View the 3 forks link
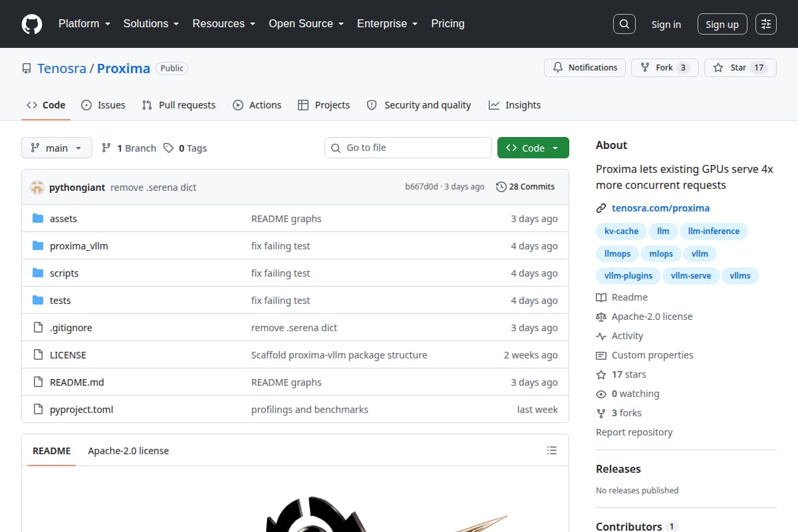Screen dimensions: 798x532 click(619, 413)
